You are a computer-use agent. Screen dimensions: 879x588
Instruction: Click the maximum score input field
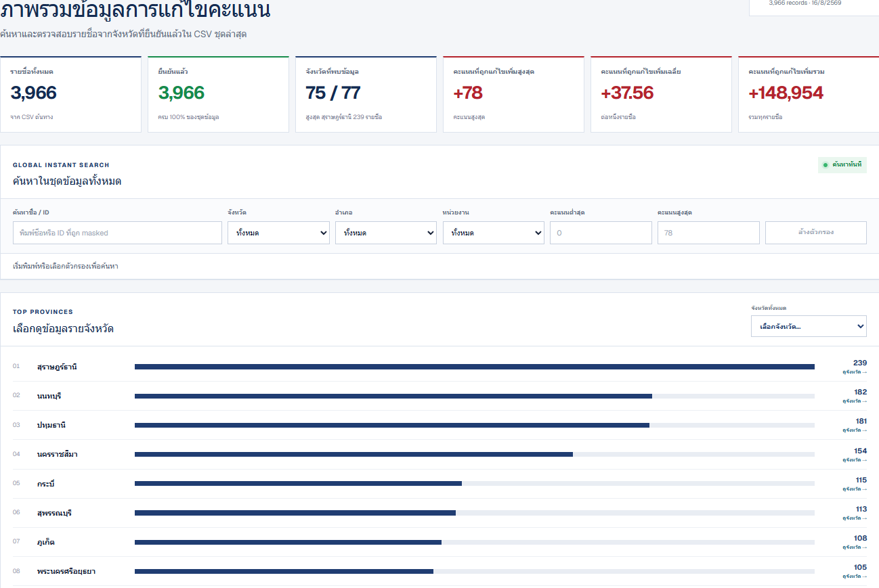point(708,233)
